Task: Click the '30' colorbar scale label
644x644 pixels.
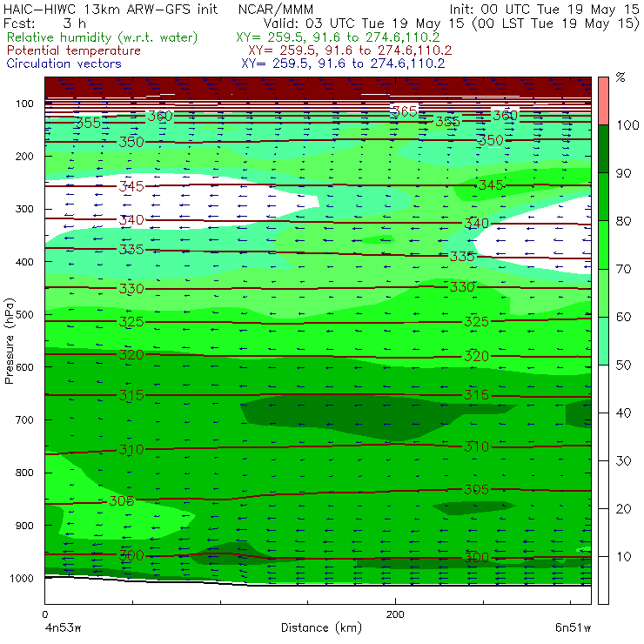Action: point(623,461)
